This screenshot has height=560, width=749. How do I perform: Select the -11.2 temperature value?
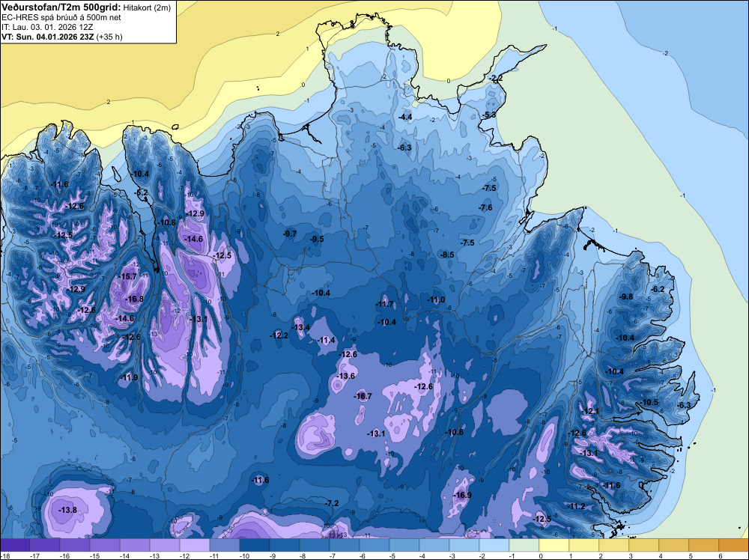(577, 507)
